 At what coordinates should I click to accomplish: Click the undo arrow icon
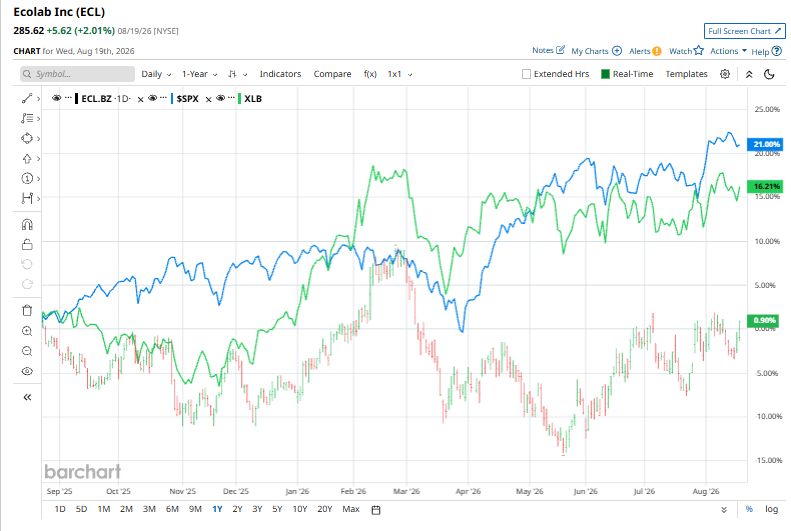point(27,264)
